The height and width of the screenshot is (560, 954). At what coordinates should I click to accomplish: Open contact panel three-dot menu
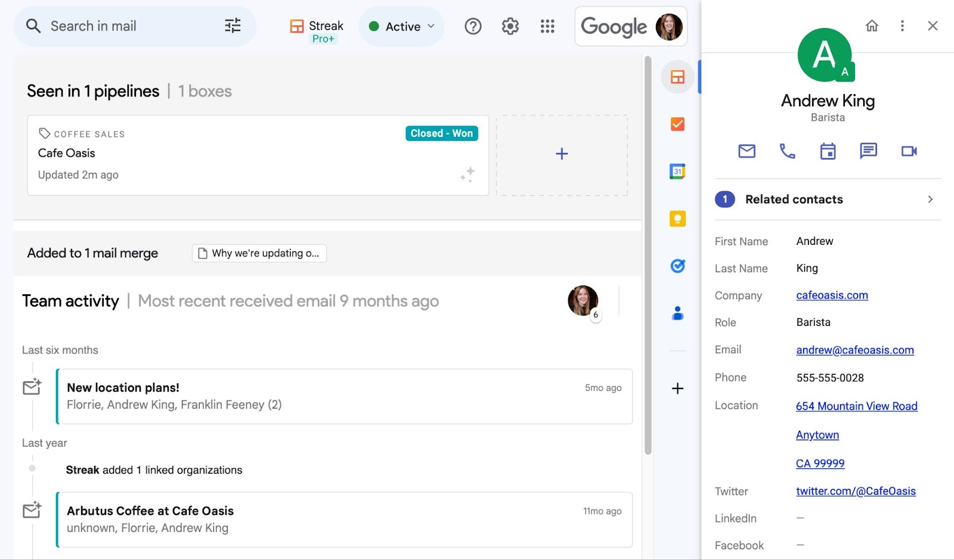(902, 26)
